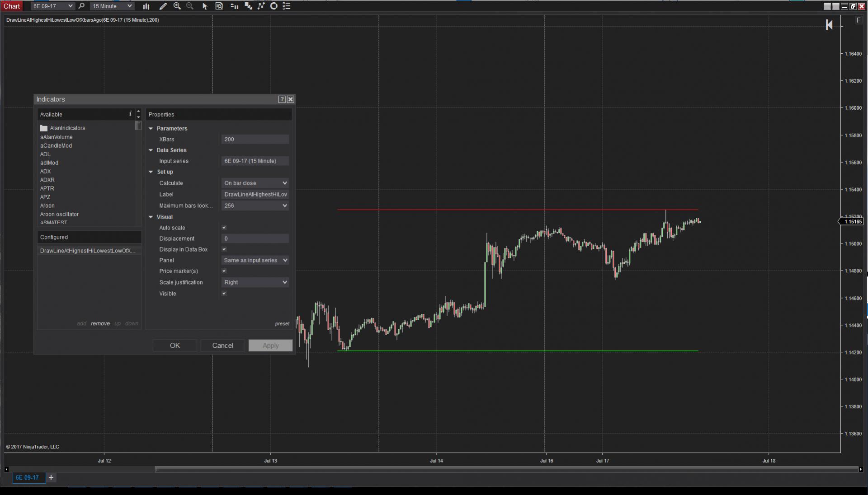This screenshot has height=495, width=868.
Task: Select the cursor pointer tool icon
Action: (x=204, y=6)
